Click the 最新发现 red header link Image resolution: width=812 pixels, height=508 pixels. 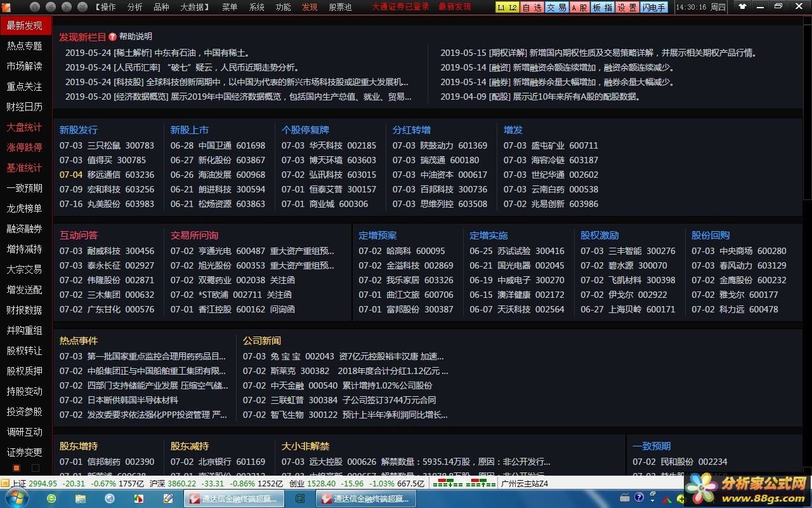tap(455, 7)
